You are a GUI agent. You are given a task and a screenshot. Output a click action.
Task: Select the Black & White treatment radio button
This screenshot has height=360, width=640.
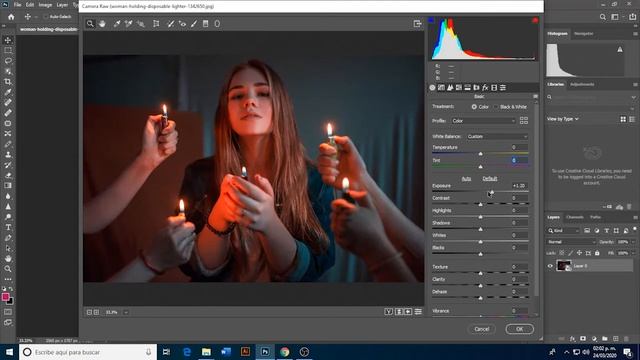click(496, 107)
